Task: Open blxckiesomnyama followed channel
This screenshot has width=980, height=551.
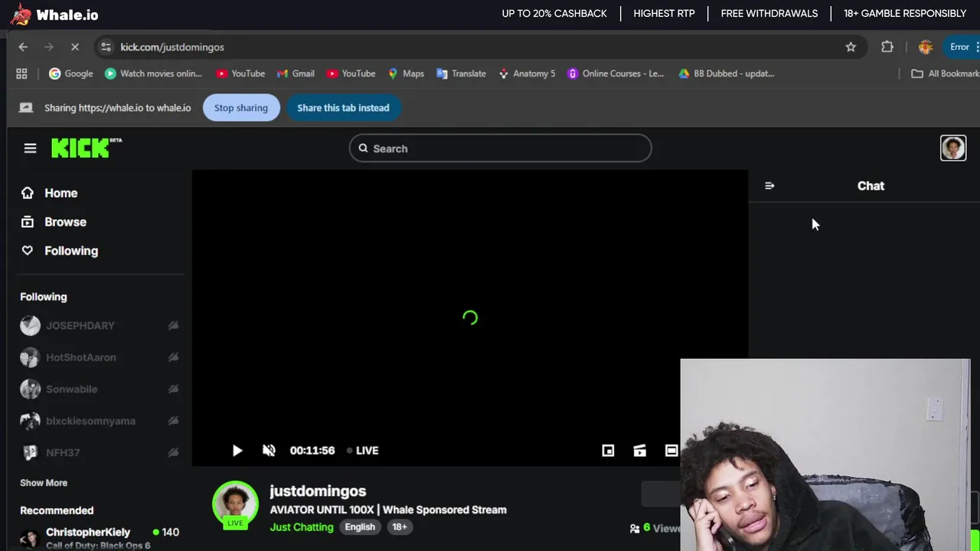Action: pyautogui.click(x=100, y=421)
